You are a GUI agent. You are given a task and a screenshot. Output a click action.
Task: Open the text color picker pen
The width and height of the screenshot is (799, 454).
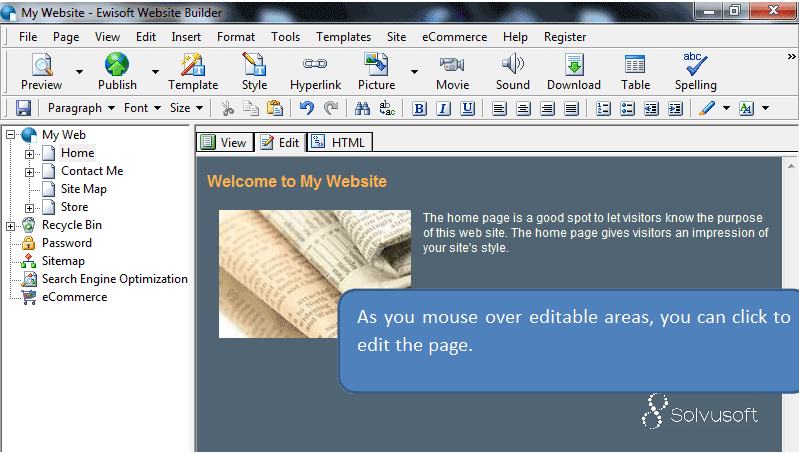pos(707,108)
